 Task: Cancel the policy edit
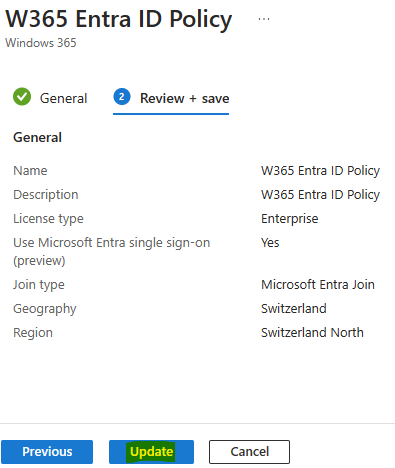249,452
